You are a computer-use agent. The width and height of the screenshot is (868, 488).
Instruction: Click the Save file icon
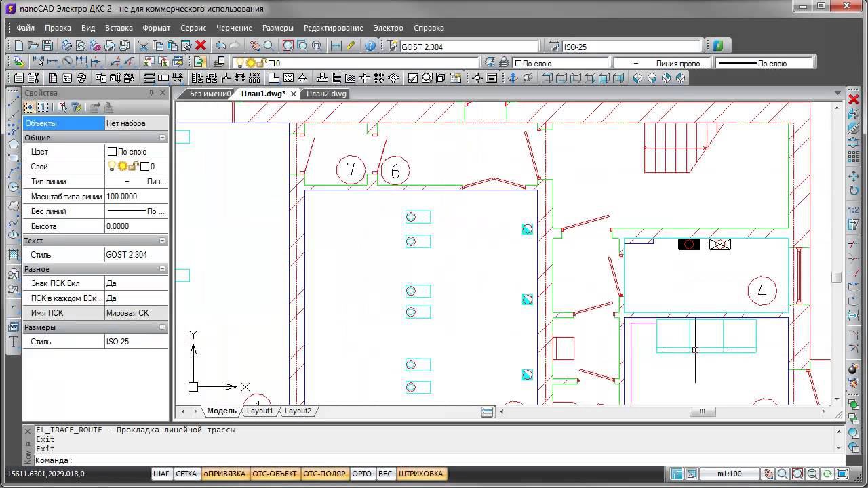(47, 46)
